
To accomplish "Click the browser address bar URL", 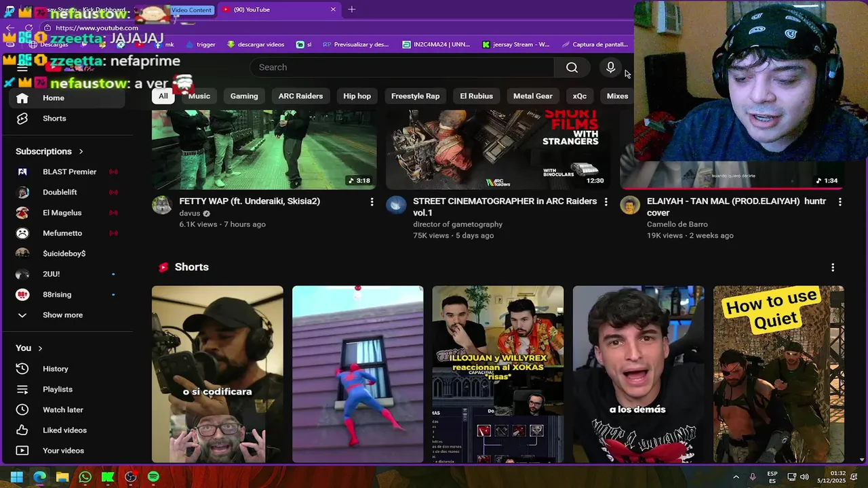I will (x=97, y=28).
